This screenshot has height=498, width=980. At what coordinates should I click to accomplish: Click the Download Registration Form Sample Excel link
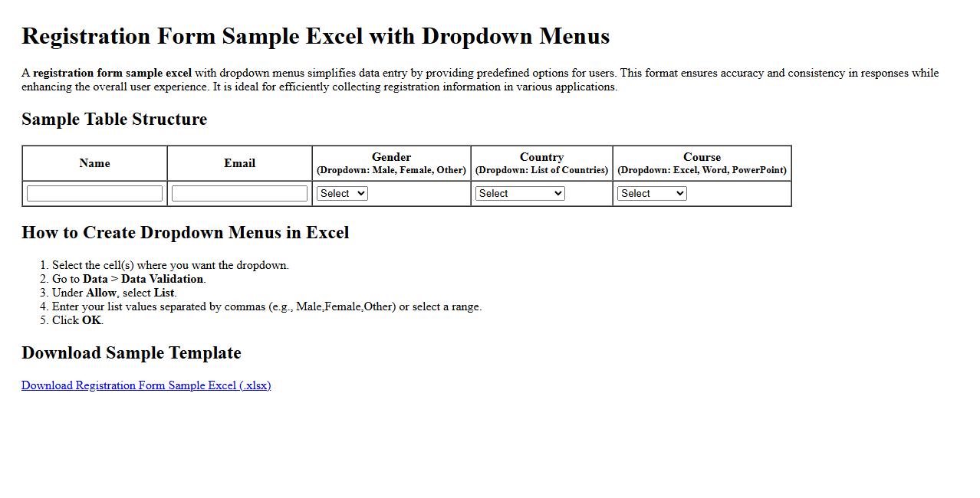click(146, 385)
